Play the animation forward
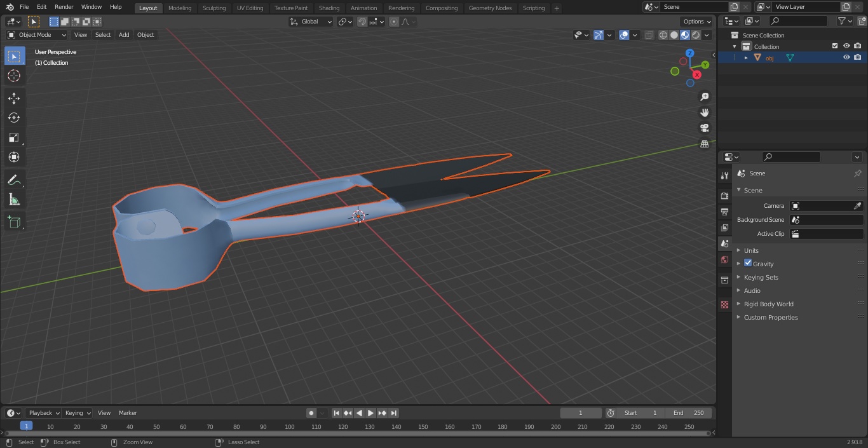Image resolution: width=868 pixels, height=448 pixels. (371, 413)
